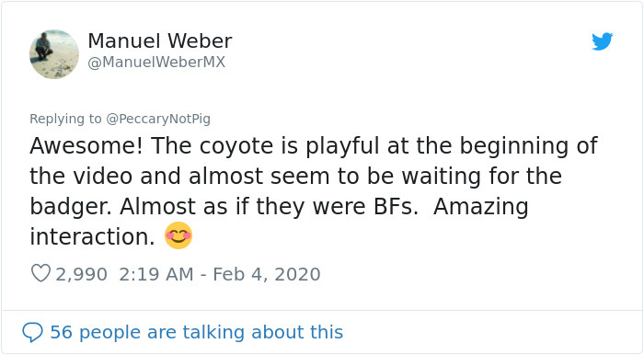Click the word 'video' in the tweet
This screenshot has height=355, width=644.
coord(103,176)
